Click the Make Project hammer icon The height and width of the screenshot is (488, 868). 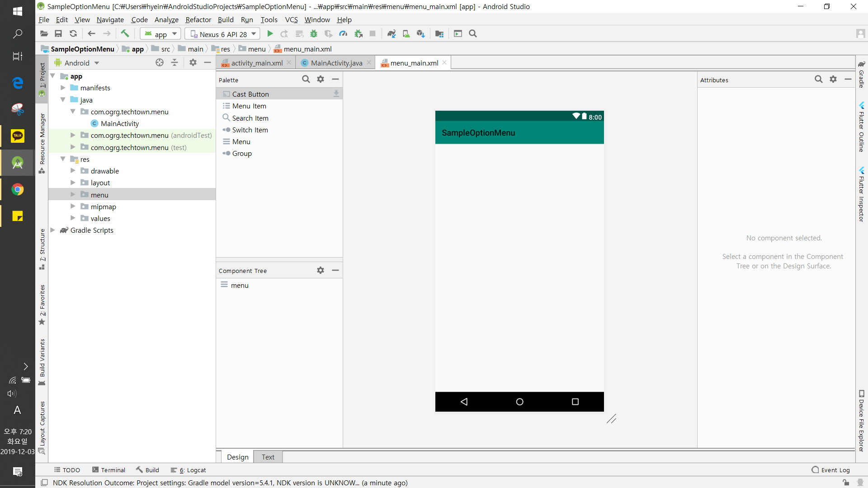click(125, 33)
